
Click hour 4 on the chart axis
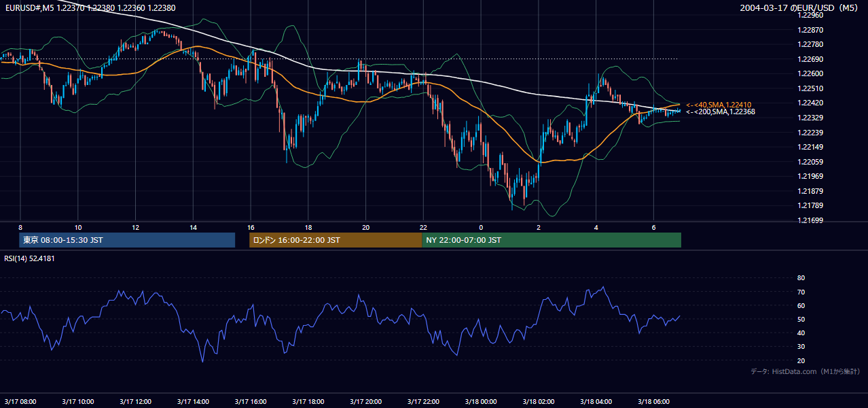[596, 227]
